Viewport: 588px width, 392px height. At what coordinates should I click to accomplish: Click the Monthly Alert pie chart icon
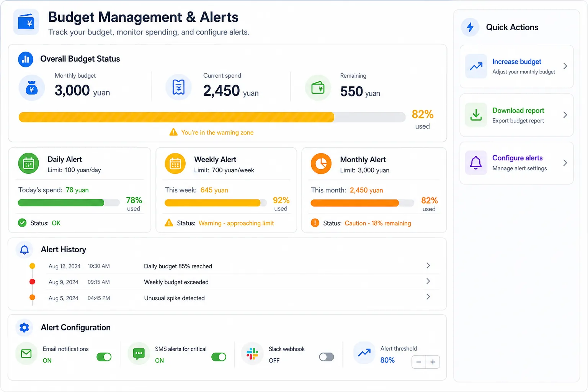point(321,163)
